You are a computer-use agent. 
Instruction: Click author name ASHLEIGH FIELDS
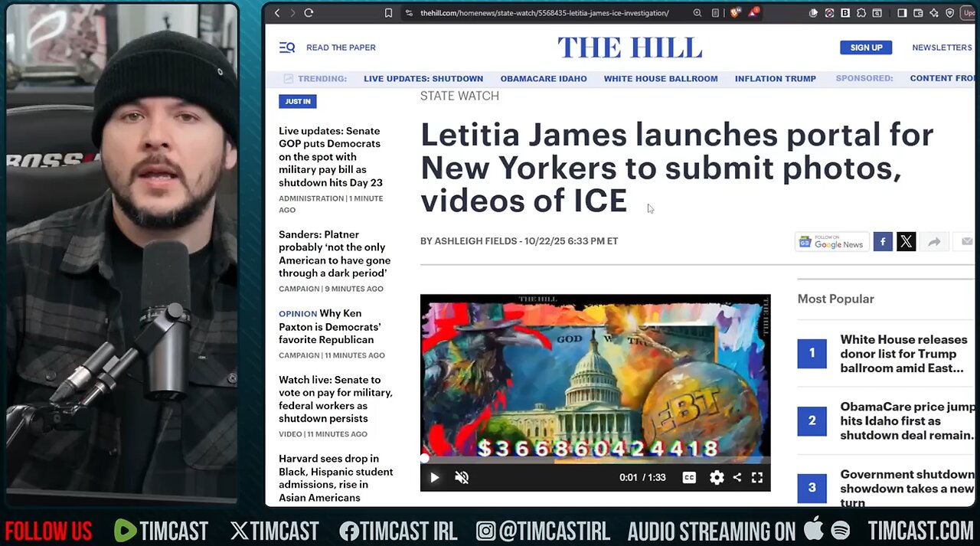click(x=475, y=241)
